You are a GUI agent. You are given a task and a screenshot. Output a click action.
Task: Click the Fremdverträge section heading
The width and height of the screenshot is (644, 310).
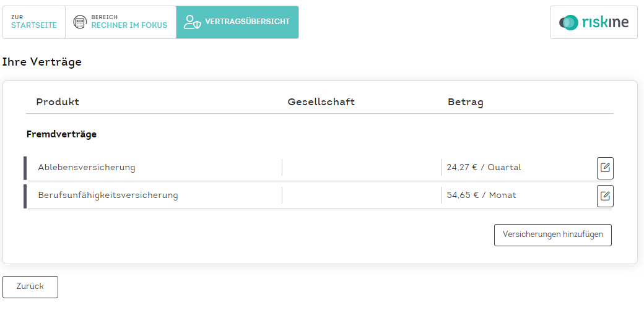(61, 134)
